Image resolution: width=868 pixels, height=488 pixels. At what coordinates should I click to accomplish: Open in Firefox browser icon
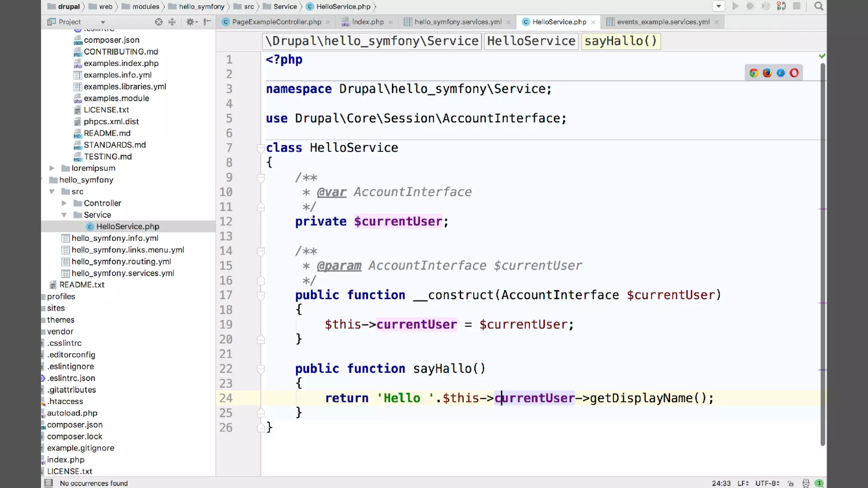[767, 73]
